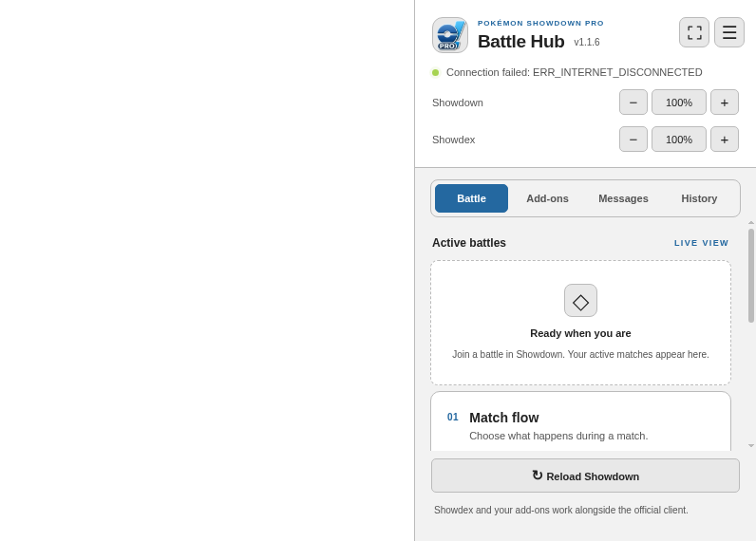Go to the History tab
Screen dimensions: 756x541
[x=699, y=198]
